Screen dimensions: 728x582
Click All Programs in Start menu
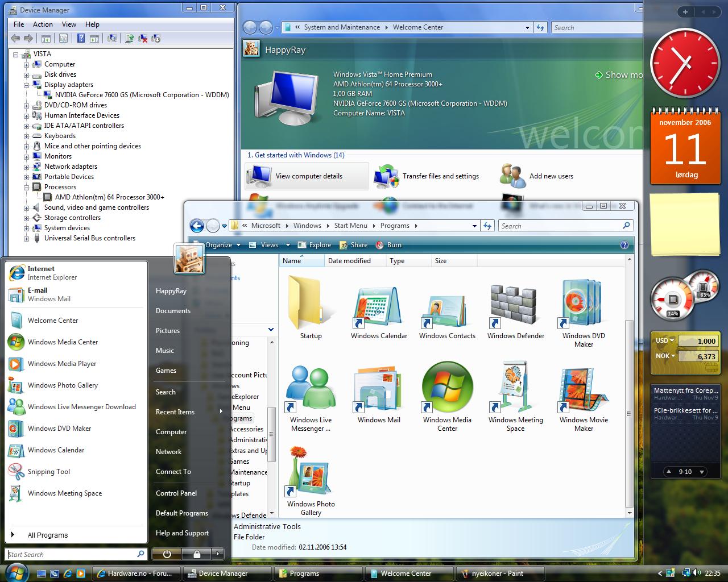pos(48,535)
